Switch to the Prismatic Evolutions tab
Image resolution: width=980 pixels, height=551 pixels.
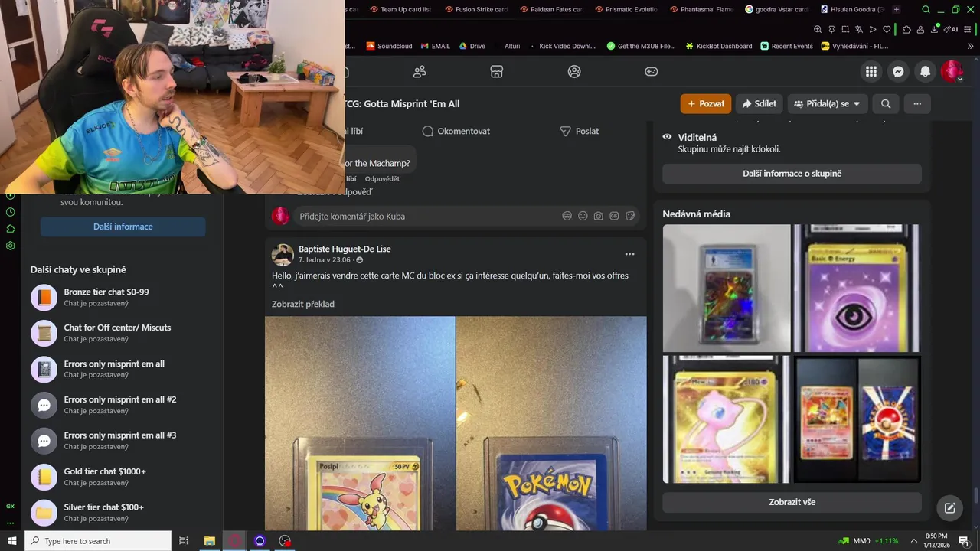pyautogui.click(x=626, y=9)
